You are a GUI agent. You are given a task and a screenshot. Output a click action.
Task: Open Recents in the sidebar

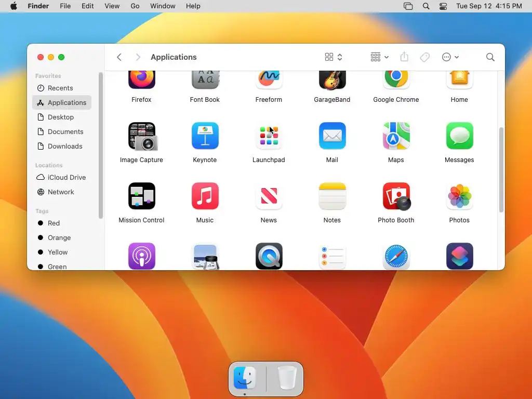(62, 88)
